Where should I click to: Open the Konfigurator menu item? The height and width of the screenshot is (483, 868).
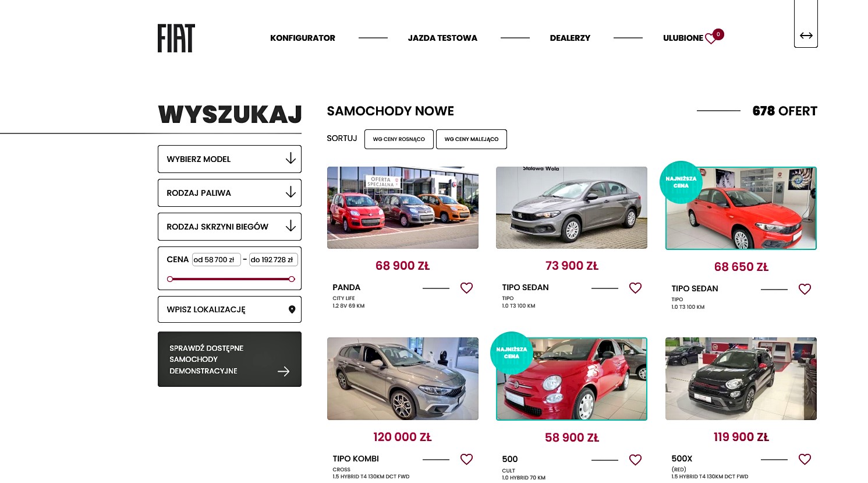(x=303, y=38)
